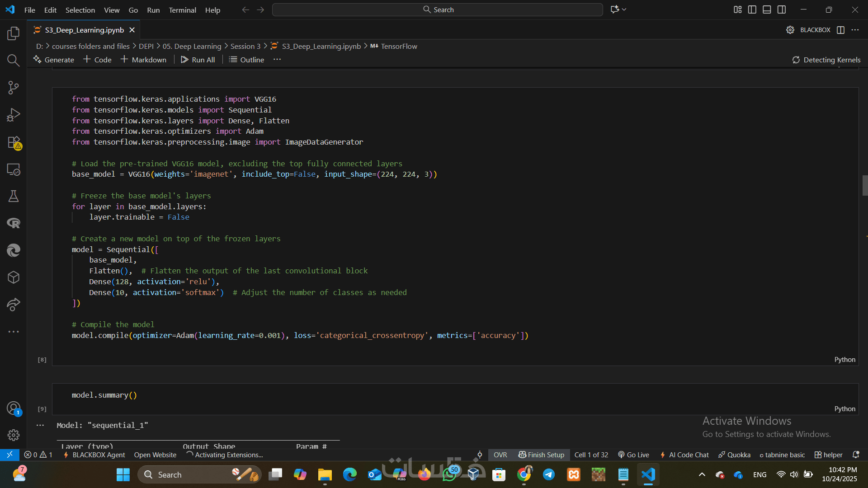Click the Go Live status bar button
This screenshot has height=488, width=868.
(x=633, y=455)
